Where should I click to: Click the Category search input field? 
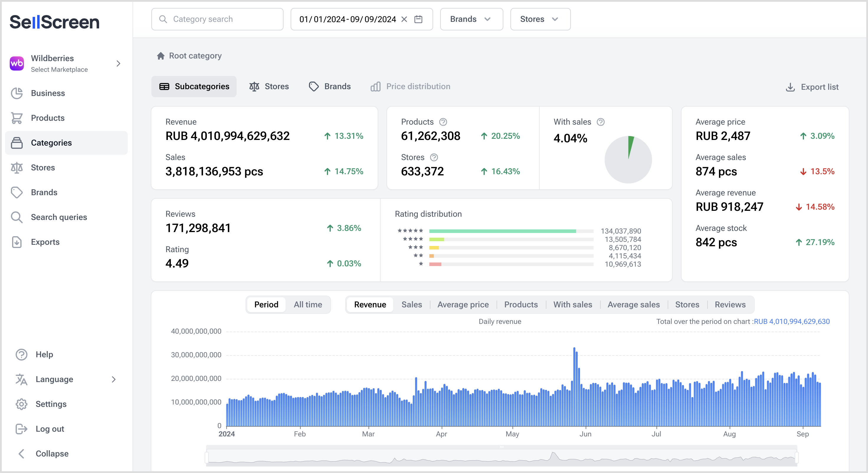pyautogui.click(x=217, y=19)
